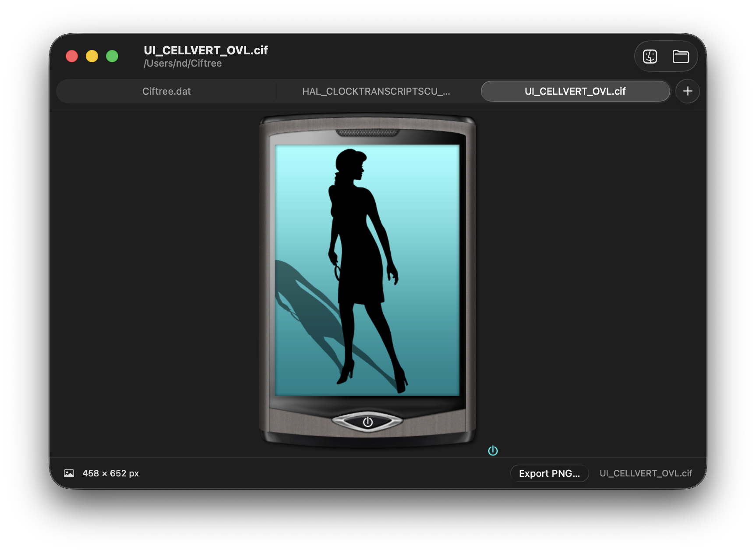This screenshot has height=554, width=756.
Task: Click the power button on phone image
Action: [367, 422]
